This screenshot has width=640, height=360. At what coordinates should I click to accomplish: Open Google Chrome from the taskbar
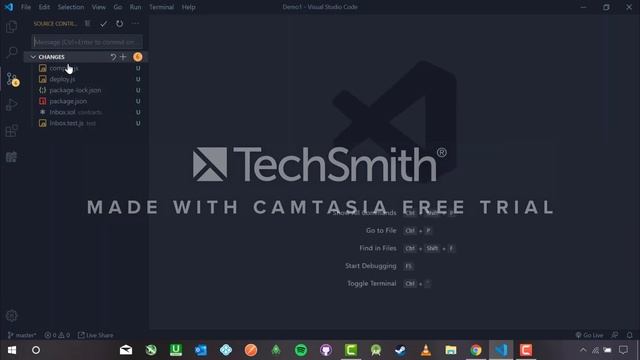476,350
